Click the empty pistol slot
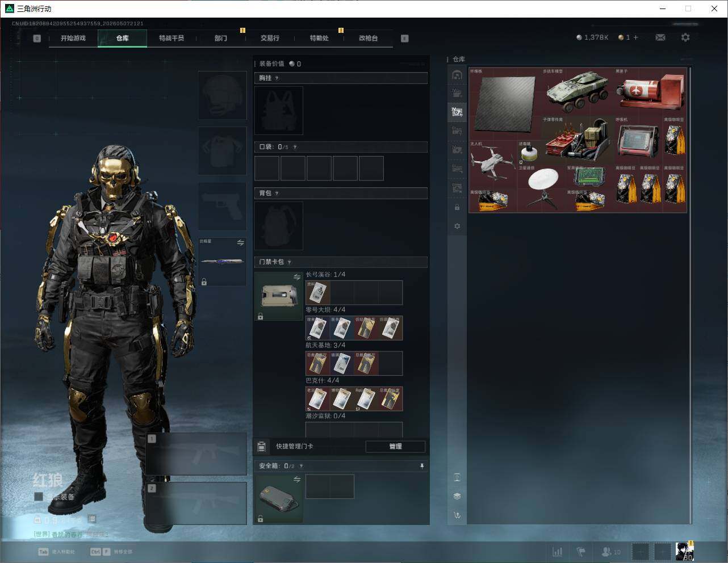This screenshot has height=563, width=728. (x=222, y=206)
